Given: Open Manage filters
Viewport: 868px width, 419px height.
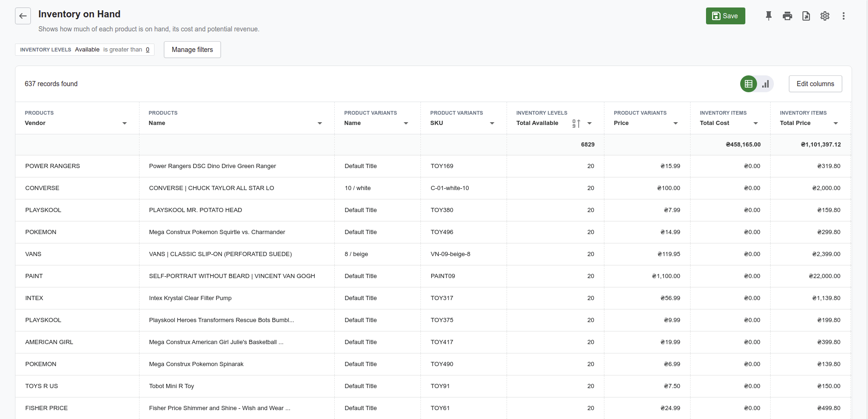Looking at the screenshot, I should pyautogui.click(x=192, y=50).
